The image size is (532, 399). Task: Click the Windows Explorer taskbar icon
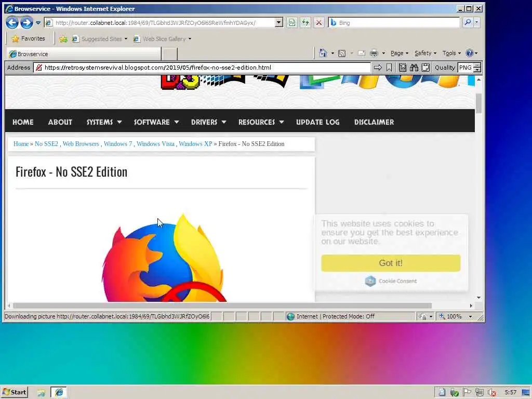[41, 393]
